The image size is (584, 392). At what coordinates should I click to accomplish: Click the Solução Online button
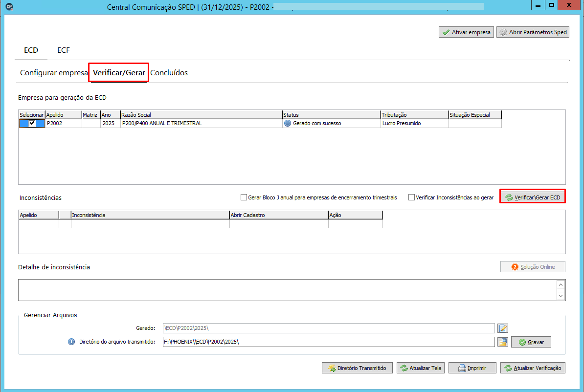pos(533,266)
